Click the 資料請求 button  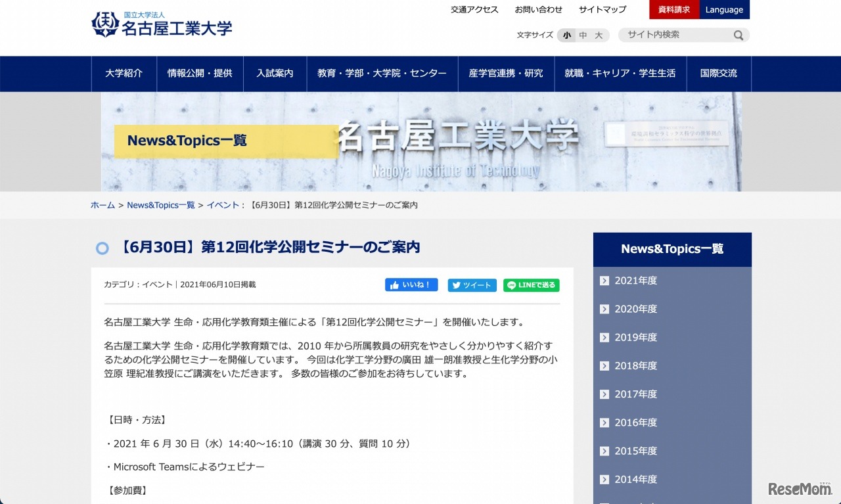point(674,9)
